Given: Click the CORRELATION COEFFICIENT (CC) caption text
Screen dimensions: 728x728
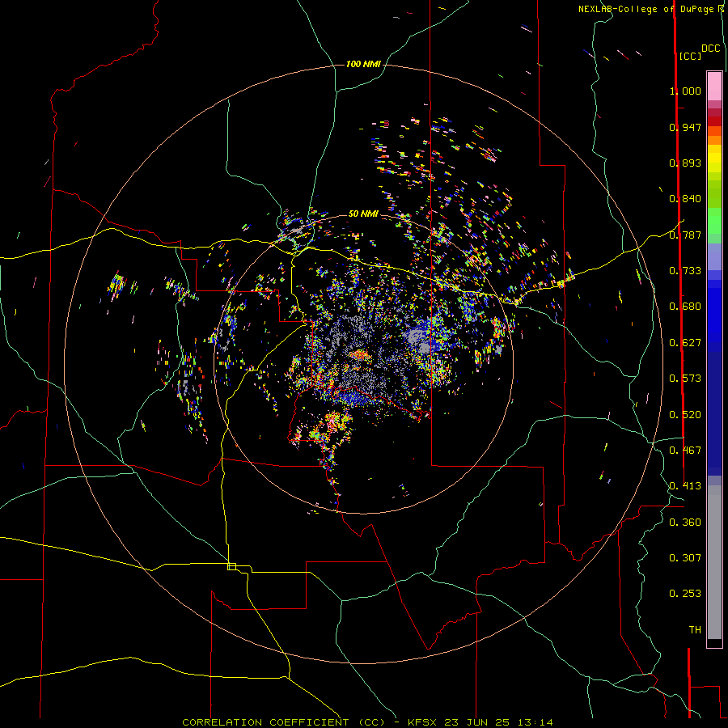Looking at the screenshot, I should point(284,722).
